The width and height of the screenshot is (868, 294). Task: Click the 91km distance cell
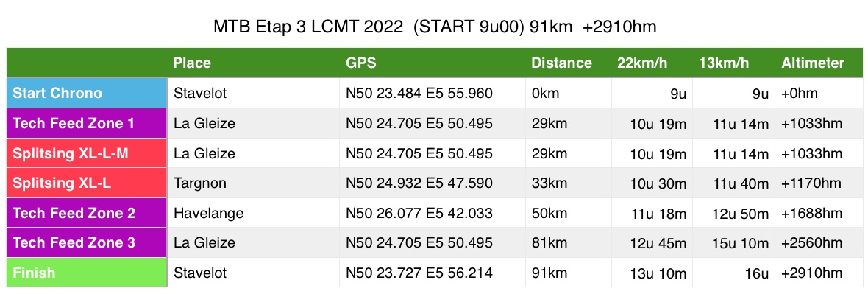pyautogui.click(x=569, y=273)
